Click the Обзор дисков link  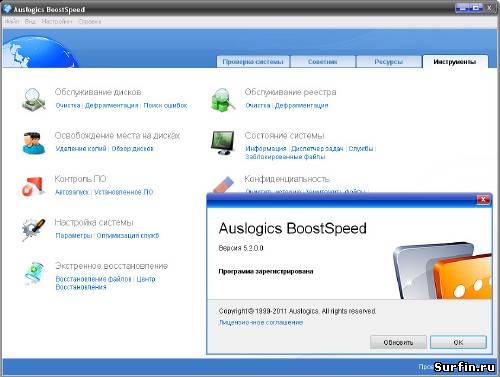(x=132, y=149)
